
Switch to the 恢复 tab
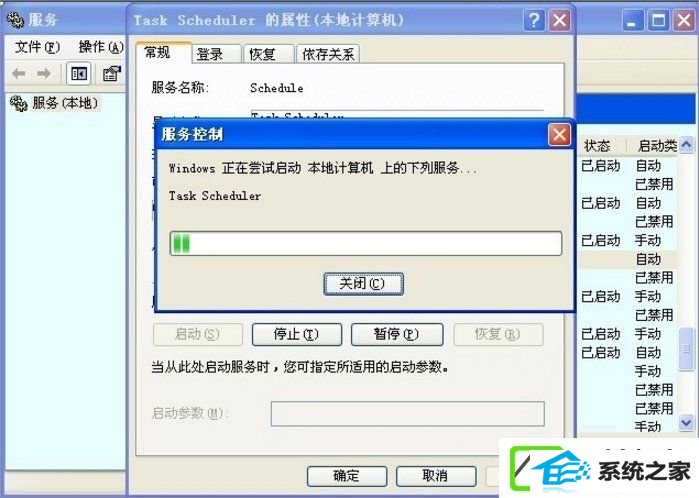click(269, 54)
